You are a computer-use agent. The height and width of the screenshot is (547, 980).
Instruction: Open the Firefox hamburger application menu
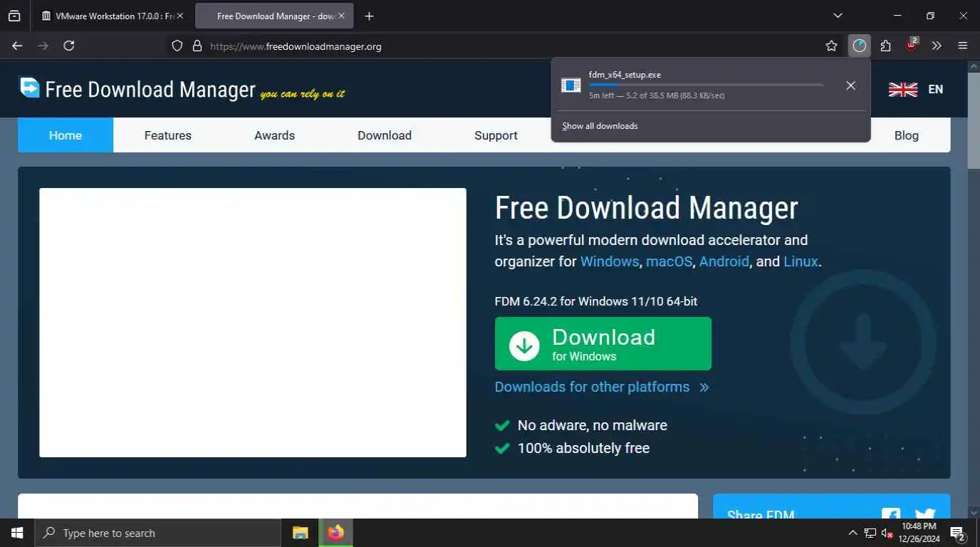point(963,46)
